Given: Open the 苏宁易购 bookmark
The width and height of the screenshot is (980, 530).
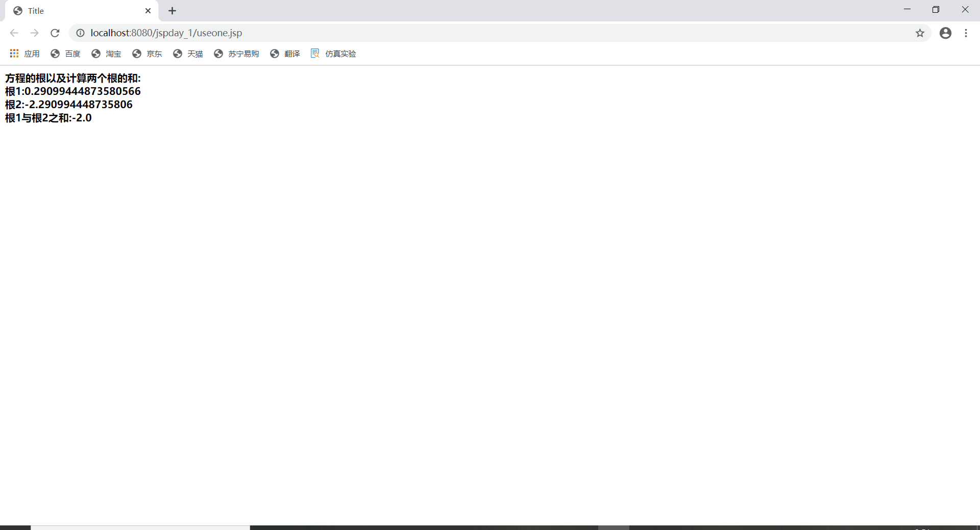Looking at the screenshot, I should point(236,54).
